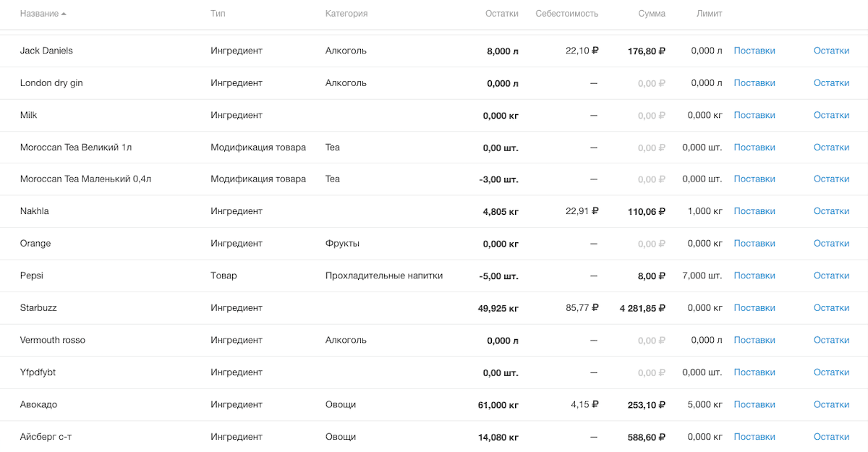Image resolution: width=868 pixels, height=452 pixels.
Task: Select the Moroccan Tea Маленький 0,4л name
Action: pos(85,179)
